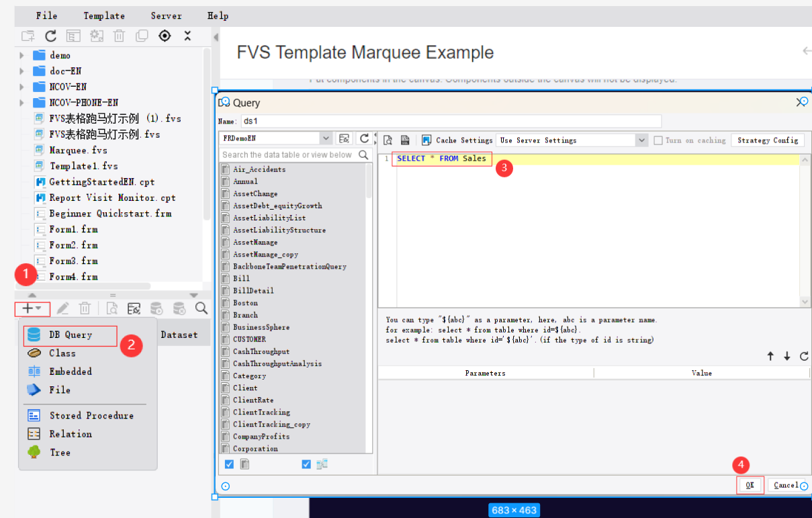Expand the demo folder in the sidebar
The width and height of the screenshot is (812, 518).
[x=21, y=55]
